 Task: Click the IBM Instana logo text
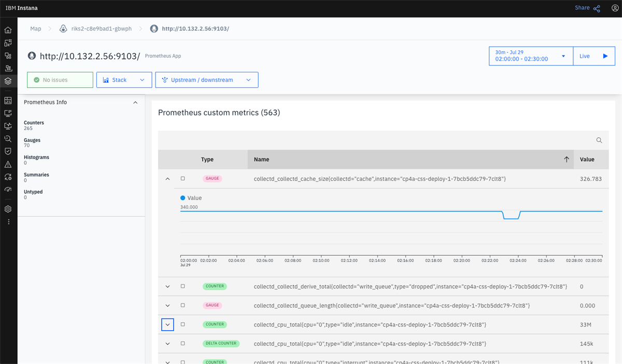[x=21, y=8]
